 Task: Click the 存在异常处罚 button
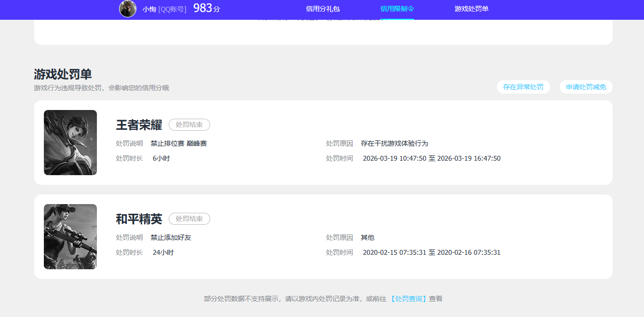(x=523, y=87)
